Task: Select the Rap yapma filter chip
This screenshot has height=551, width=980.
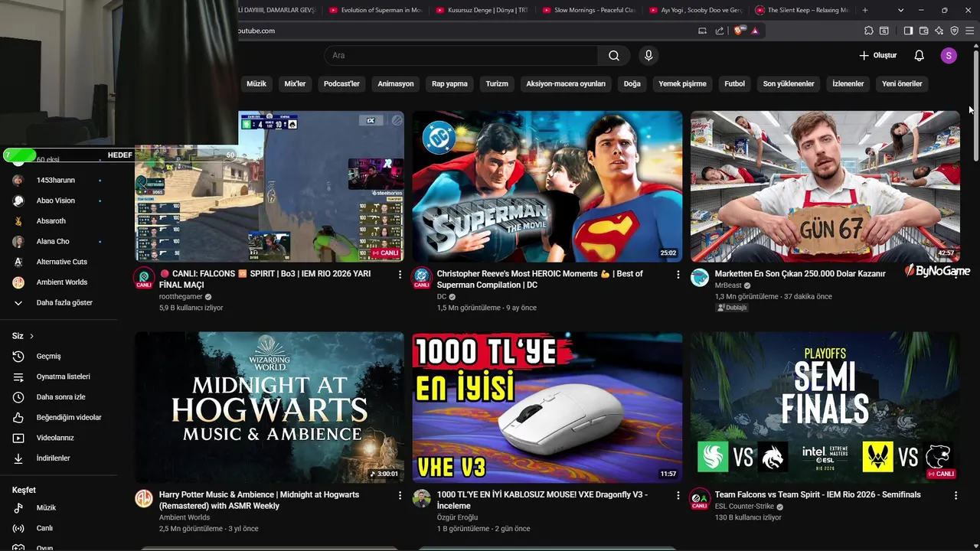Action: pos(449,83)
